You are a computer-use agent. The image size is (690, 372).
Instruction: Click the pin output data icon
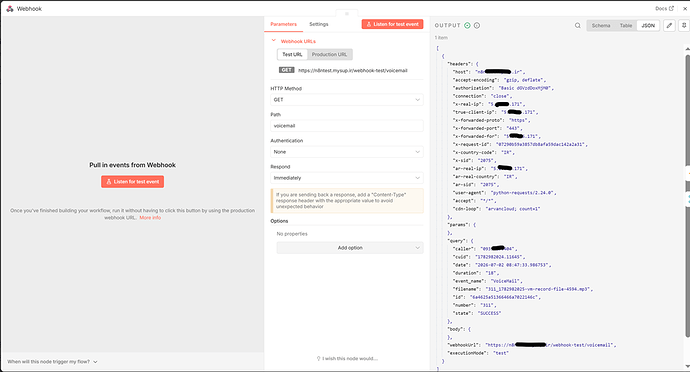click(x=684, y=26)
